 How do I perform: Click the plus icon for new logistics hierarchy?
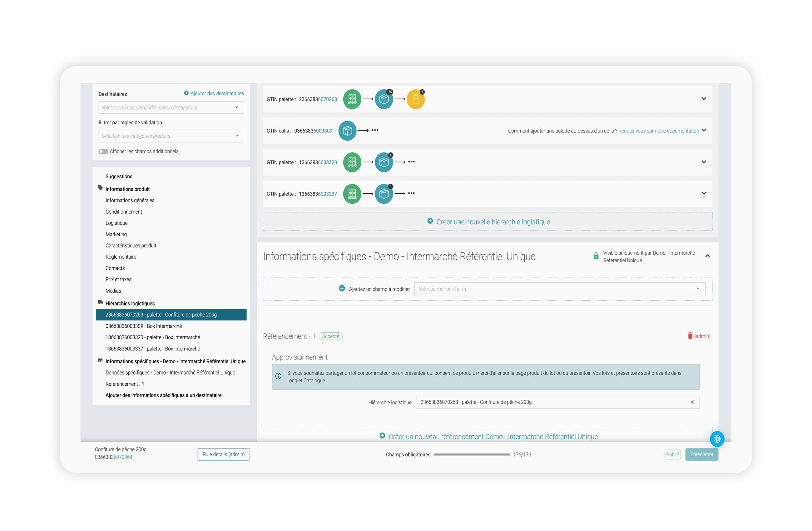pyautogui.click(x=430, y=221)
